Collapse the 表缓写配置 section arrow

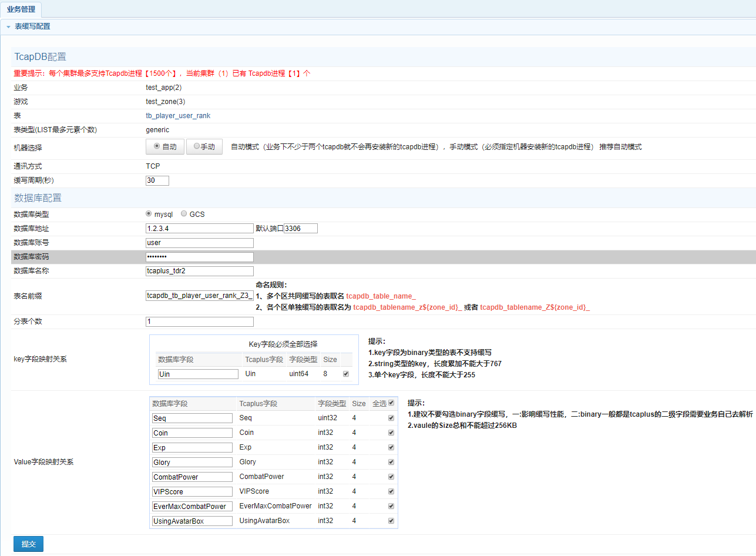[x=8, y=27]
